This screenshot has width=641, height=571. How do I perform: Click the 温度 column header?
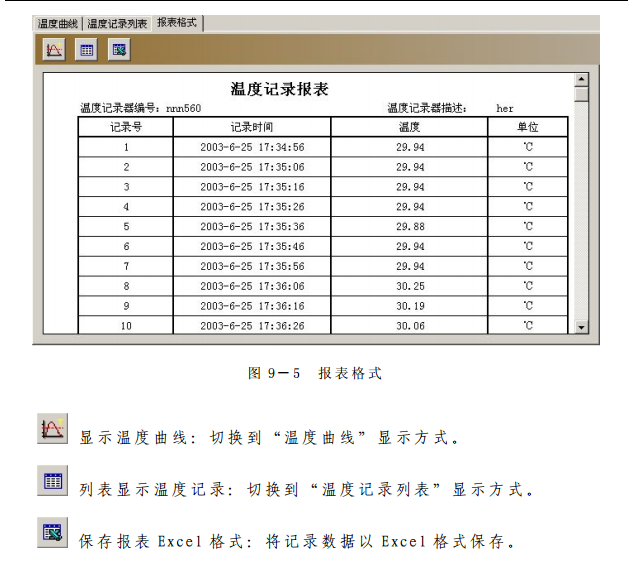pos(409,127)
